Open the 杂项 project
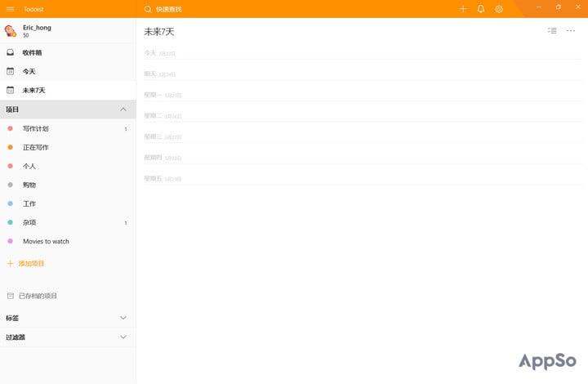 tap(68, 222)
